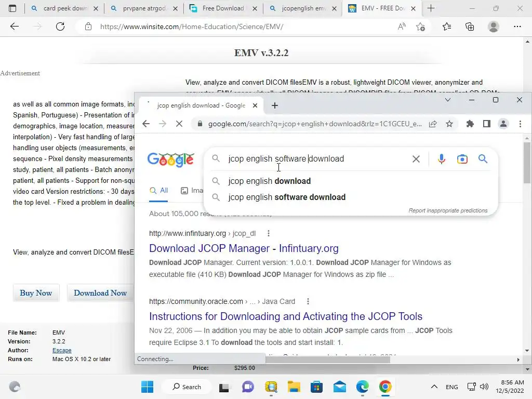Open new tab in Chrome window
The width and height of the screenshot is (532, 399).
(275, 105)
